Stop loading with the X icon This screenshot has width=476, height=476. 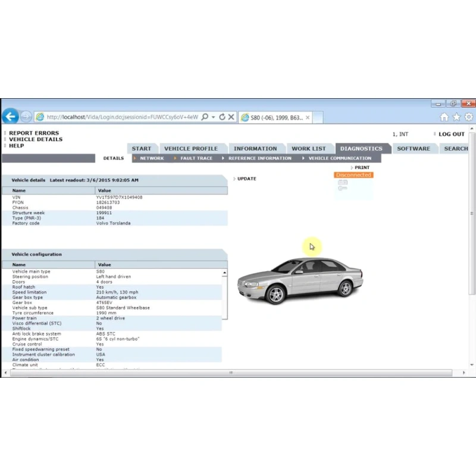(x=231, y=117)
